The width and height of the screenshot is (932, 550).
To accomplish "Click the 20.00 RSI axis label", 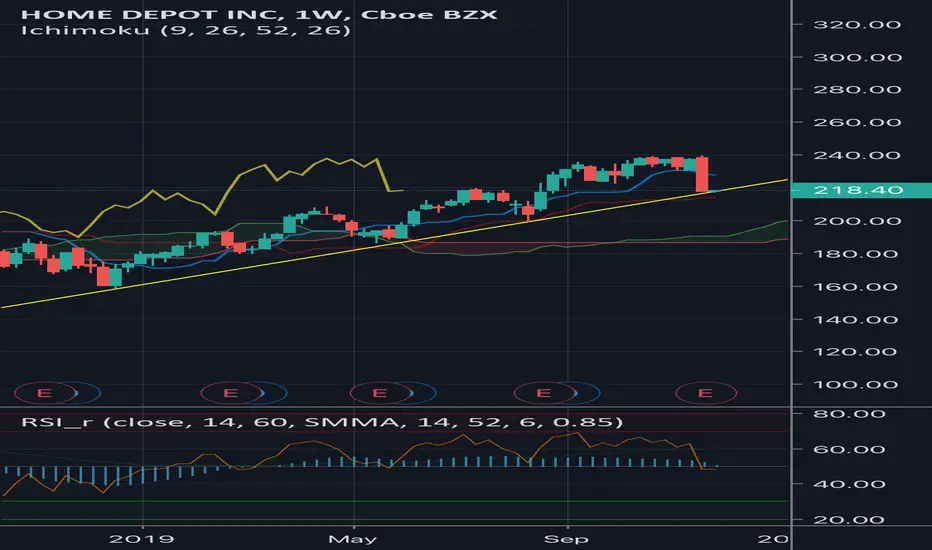I will [x=849, y=520].
